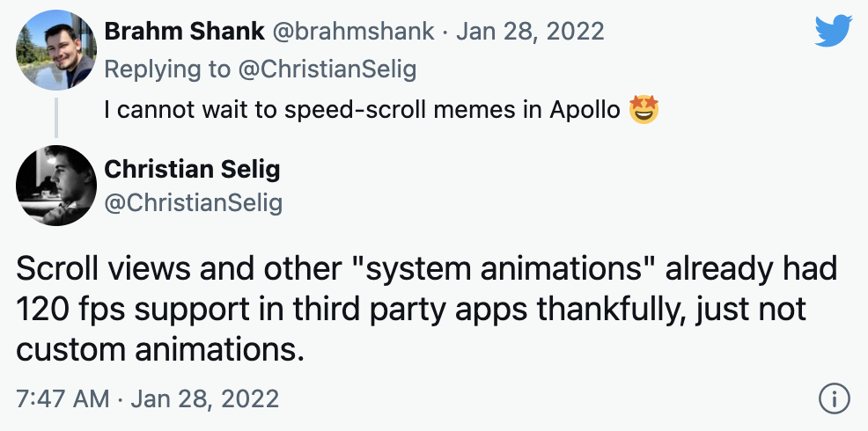This screenshot has height=431, width=868.
Task: Open the @ChristianSelig handle under author name
Action: 193,203
